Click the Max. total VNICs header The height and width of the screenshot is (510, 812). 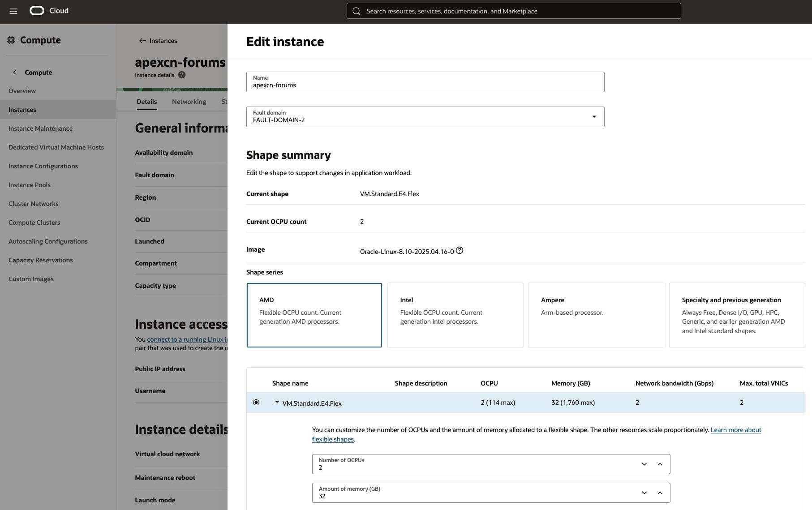[764, 383]
